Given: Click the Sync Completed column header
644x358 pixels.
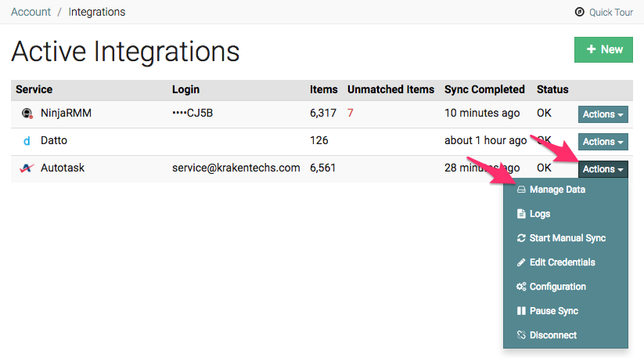Looking at the screenshot, I should coord(484,89).
